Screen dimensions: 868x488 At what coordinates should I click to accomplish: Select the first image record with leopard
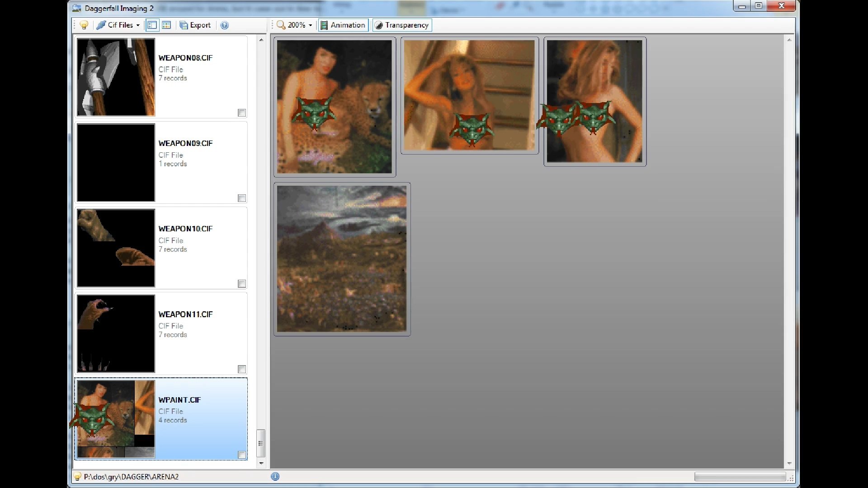coord(335,107)
